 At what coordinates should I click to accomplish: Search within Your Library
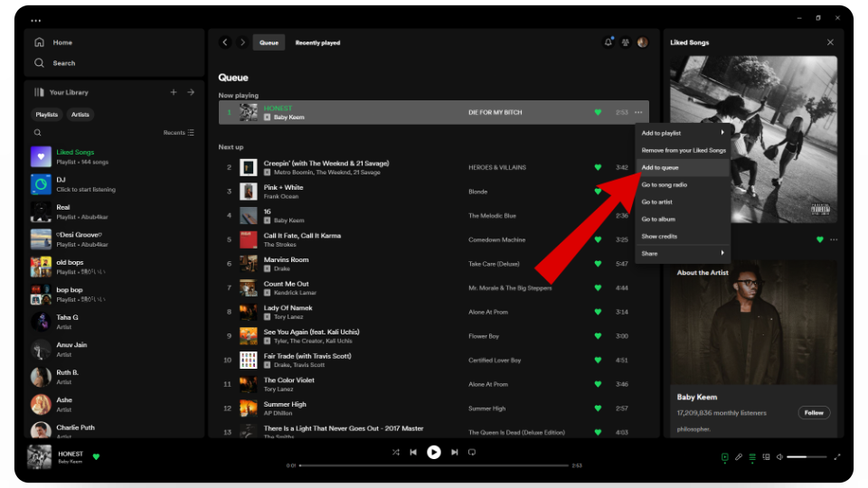[38, 133]
